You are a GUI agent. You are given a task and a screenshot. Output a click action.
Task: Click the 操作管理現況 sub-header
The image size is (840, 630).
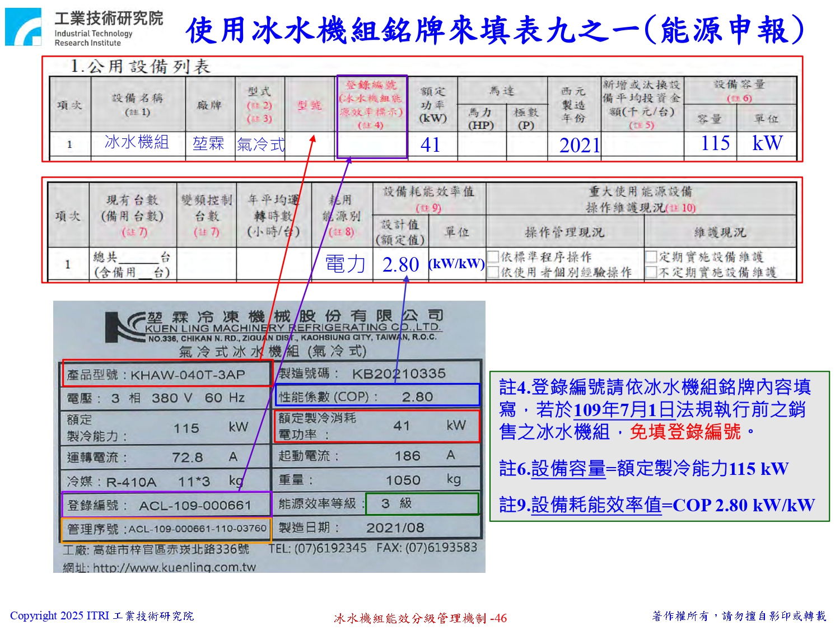[x=564, y=232]
